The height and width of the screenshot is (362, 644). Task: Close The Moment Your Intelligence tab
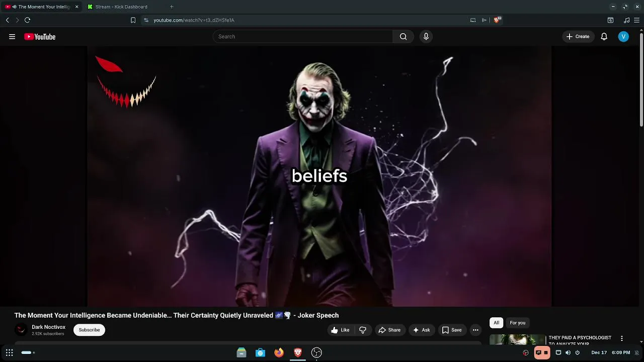(76, 7)
